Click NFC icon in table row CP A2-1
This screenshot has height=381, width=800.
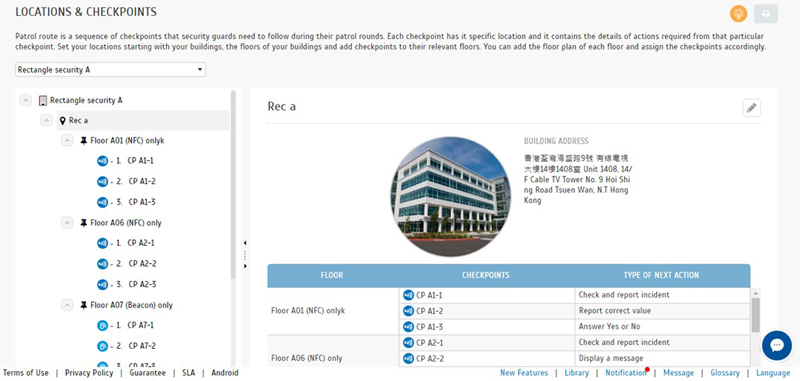tap(408, 342)
